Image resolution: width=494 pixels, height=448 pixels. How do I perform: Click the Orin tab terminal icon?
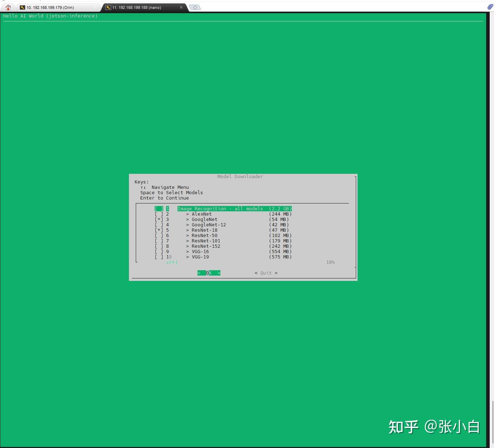(x=23, y=7)
